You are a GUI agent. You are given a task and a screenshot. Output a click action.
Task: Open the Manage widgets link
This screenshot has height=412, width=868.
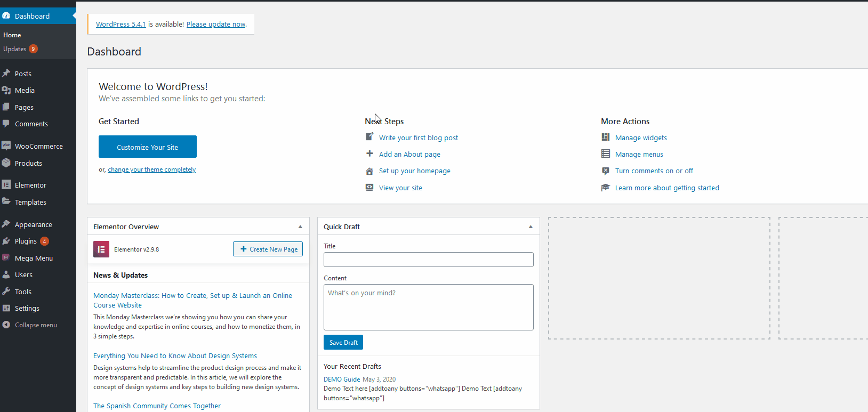click(641, 138)
